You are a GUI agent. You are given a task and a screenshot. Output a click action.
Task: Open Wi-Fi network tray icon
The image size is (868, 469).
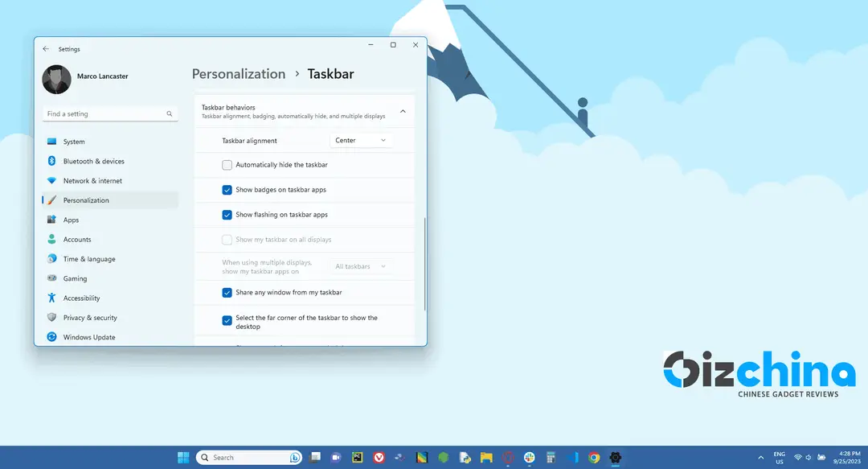tap(798, 458)
